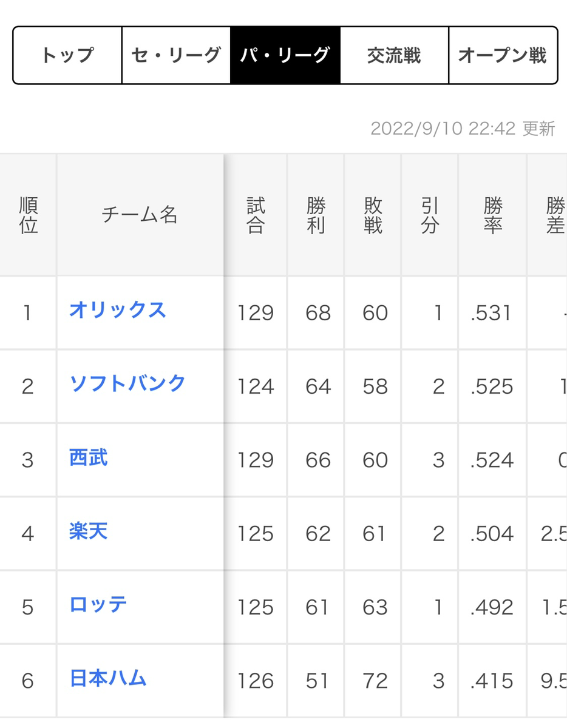Image resolution: width=567 pixels, height=728 pixels.
Task: Open the オリックス team link
Action: [x=118, y=310]
